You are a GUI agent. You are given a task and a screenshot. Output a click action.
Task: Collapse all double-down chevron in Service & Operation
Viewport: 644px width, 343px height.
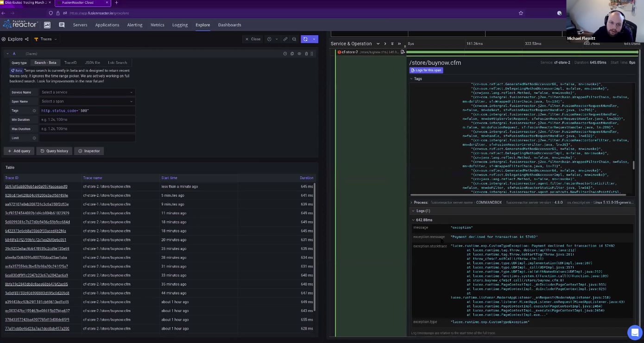click(x=392, y=44)
